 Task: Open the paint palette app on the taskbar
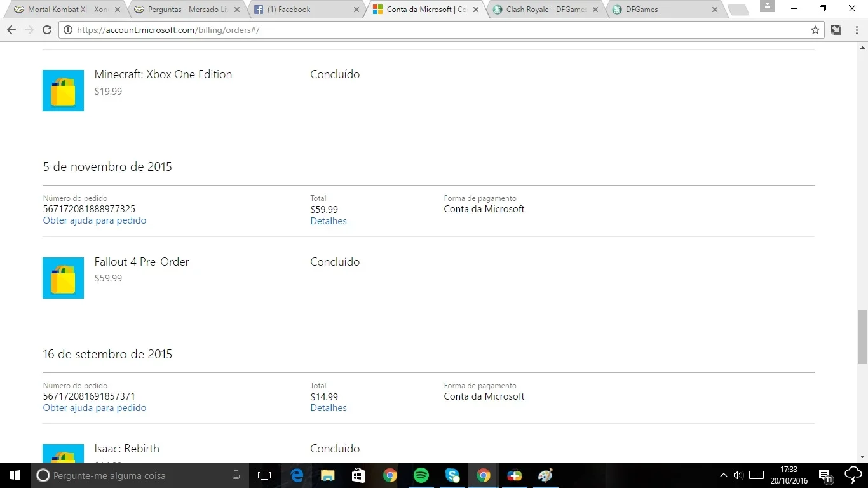[x=546, y=475]
